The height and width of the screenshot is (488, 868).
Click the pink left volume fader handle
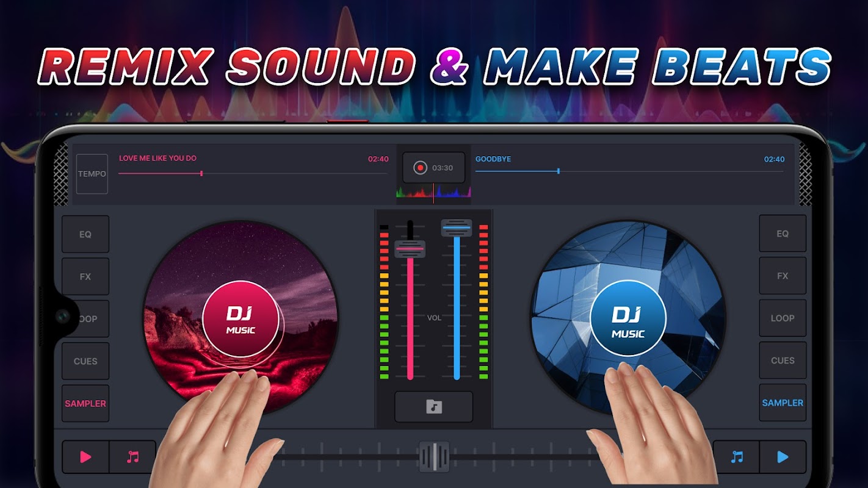click(410, 249)
